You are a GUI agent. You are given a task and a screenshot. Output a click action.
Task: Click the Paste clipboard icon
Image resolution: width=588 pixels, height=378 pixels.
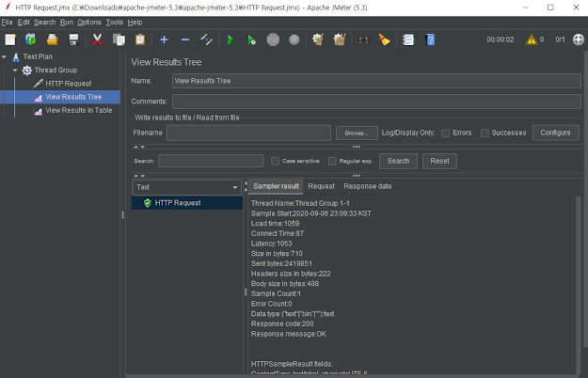[x=140, y=39]
